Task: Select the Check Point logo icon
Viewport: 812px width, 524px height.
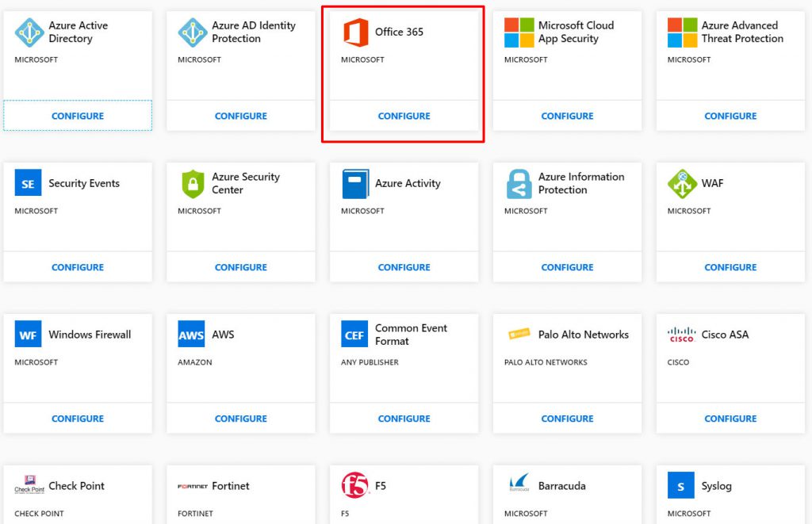Action: (29, 484)
